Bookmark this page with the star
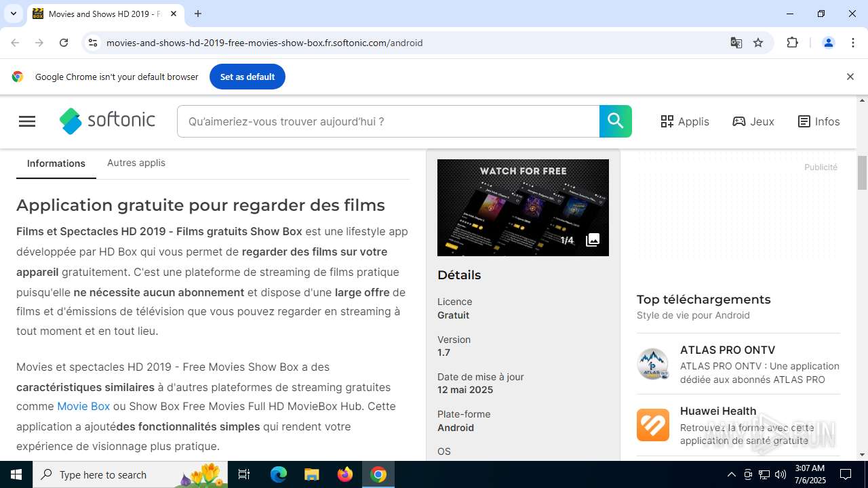 pyautogui.click(x=758, y=43)
